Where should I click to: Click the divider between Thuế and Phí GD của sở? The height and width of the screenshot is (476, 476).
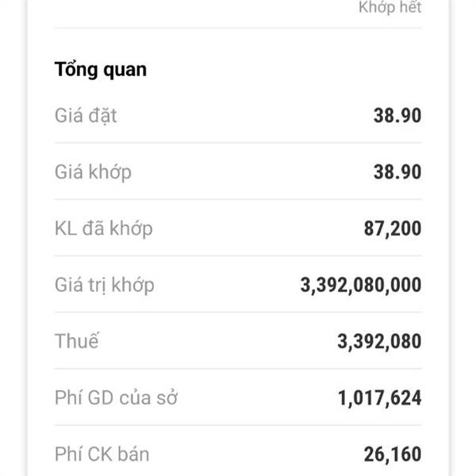[238, 369]
